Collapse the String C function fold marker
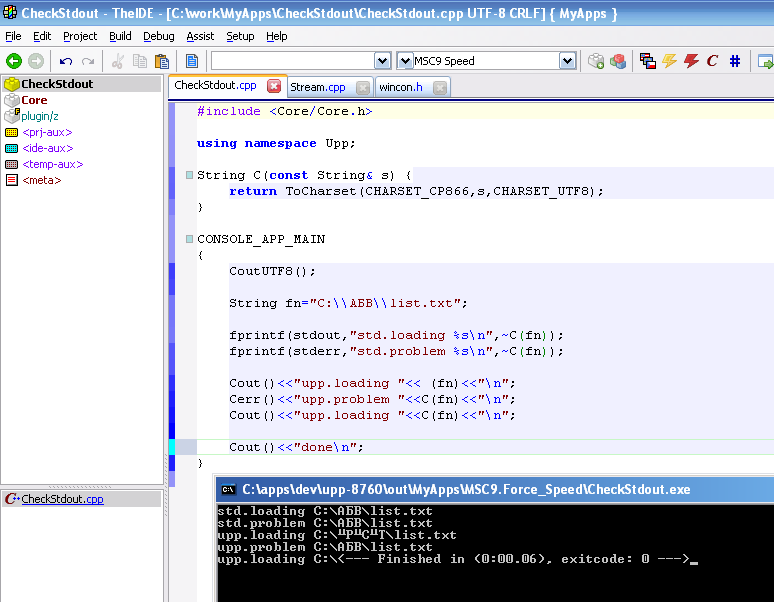774x602 pixels. click(x=189, y=175)
